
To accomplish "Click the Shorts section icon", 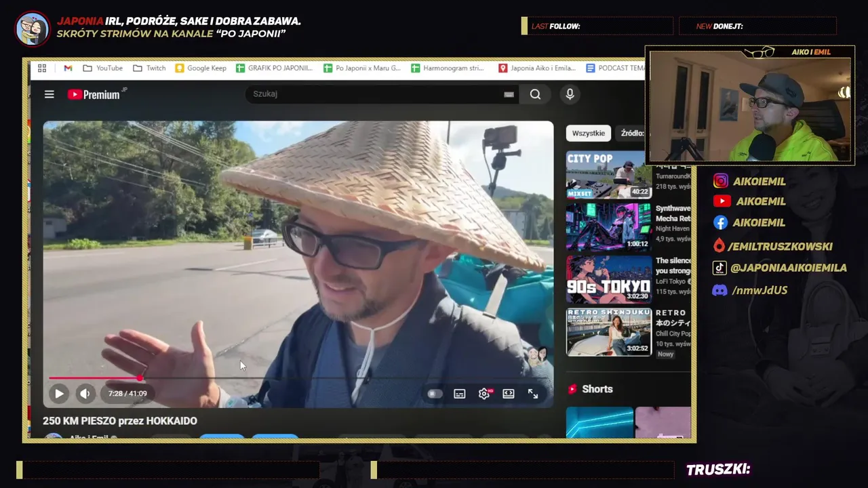I will point(572,389).
